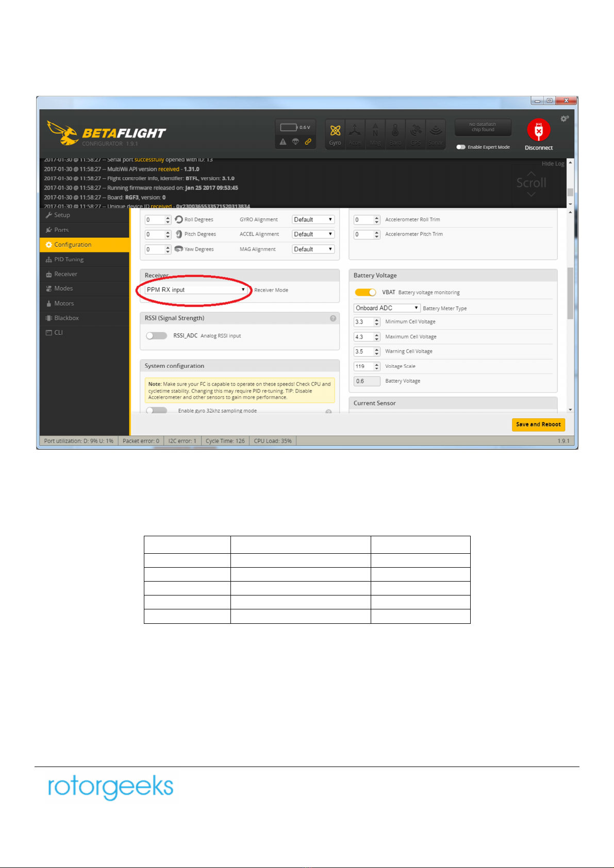614x868 pixels.
Task: Click the Accel sensor icon
Action: coord(355,133)
